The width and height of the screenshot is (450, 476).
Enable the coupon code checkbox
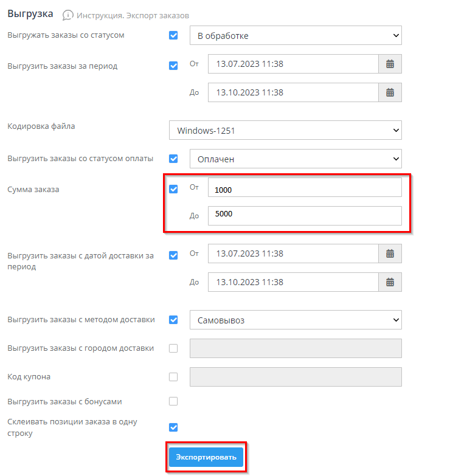pos(173,377)
